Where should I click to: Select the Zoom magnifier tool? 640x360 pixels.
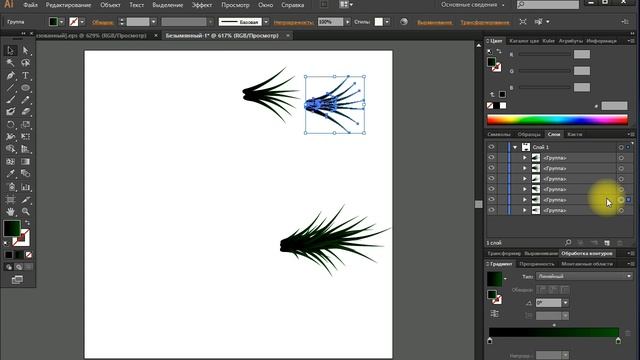(x=25, y=211)
